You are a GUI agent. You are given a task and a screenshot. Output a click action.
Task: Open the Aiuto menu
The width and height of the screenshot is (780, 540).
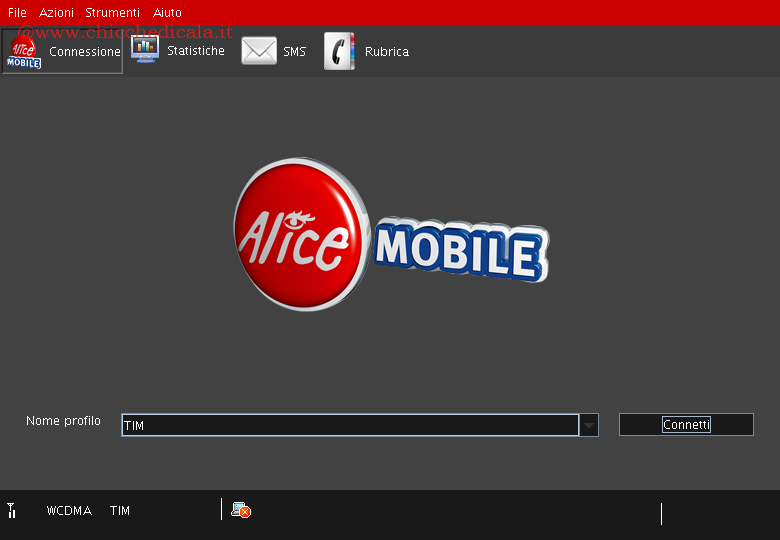coord(167,13)
